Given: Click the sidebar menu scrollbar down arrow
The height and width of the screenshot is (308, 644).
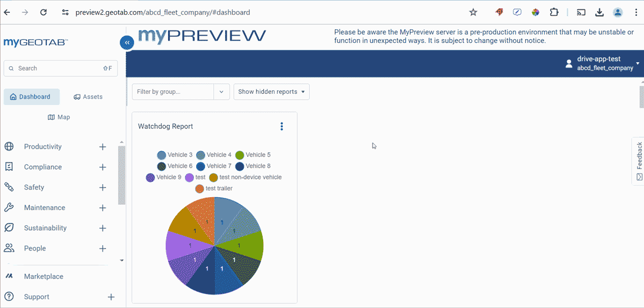Looking at the screenshot, I should coord(121,260).
